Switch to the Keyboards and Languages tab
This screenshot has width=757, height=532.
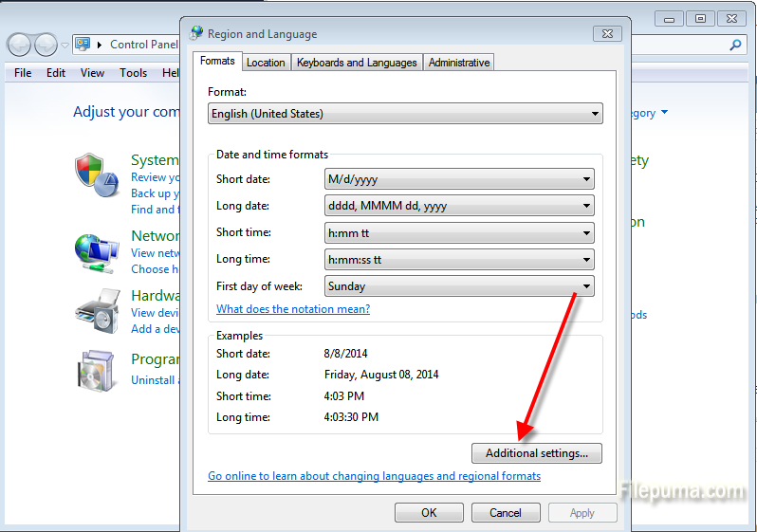357,63
